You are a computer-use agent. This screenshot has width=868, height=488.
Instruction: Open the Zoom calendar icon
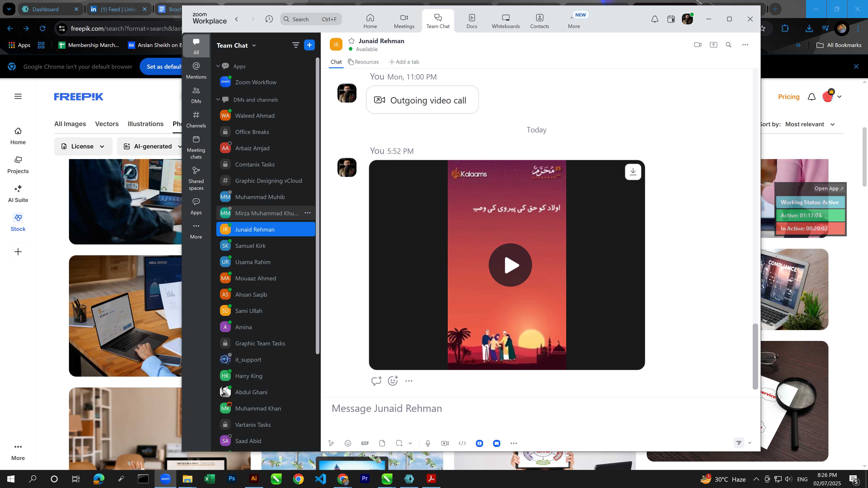(671, 19)
